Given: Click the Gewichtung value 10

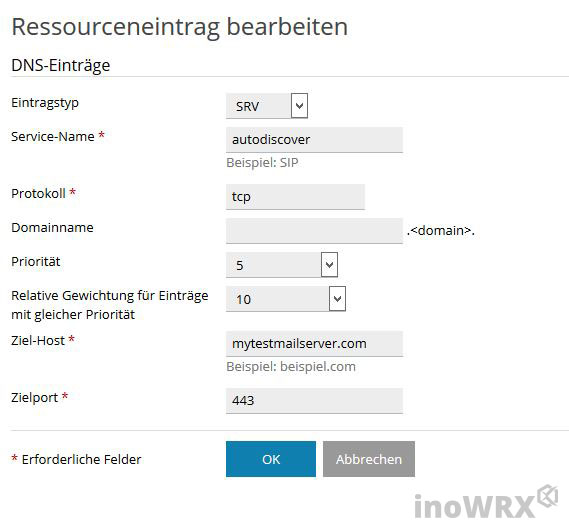Looking at the screenshot, I should 243,299.
